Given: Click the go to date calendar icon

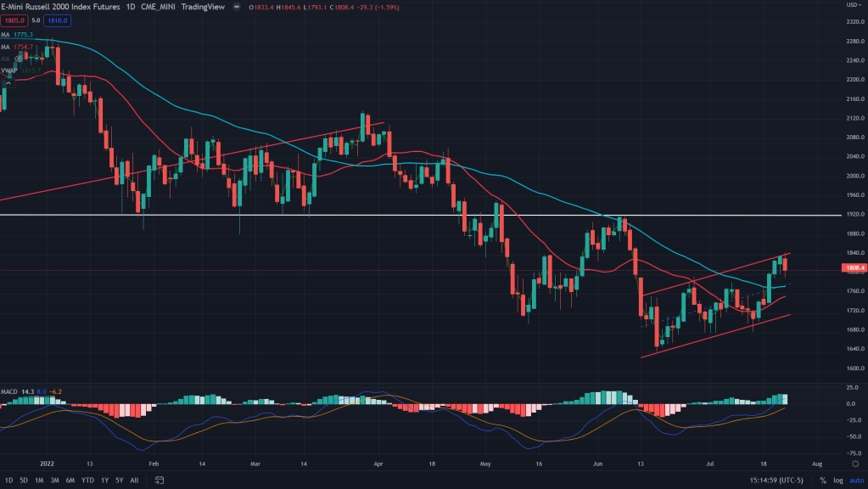Looking at the screenshot, I should pyautogui.click(x=159, y=481).
